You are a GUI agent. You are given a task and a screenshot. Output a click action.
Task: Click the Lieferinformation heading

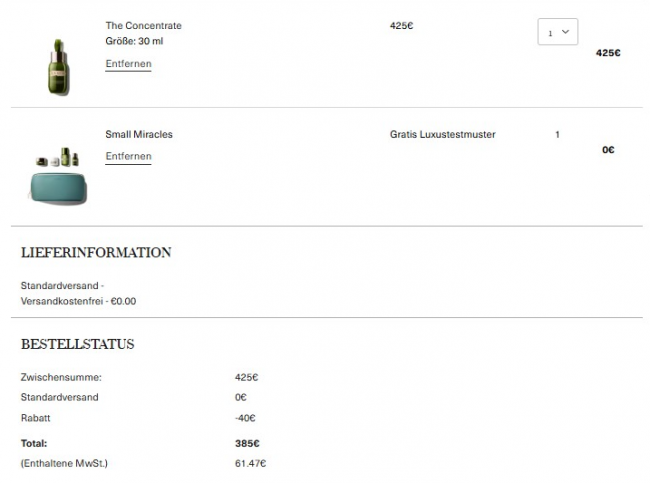coord(96,253)
